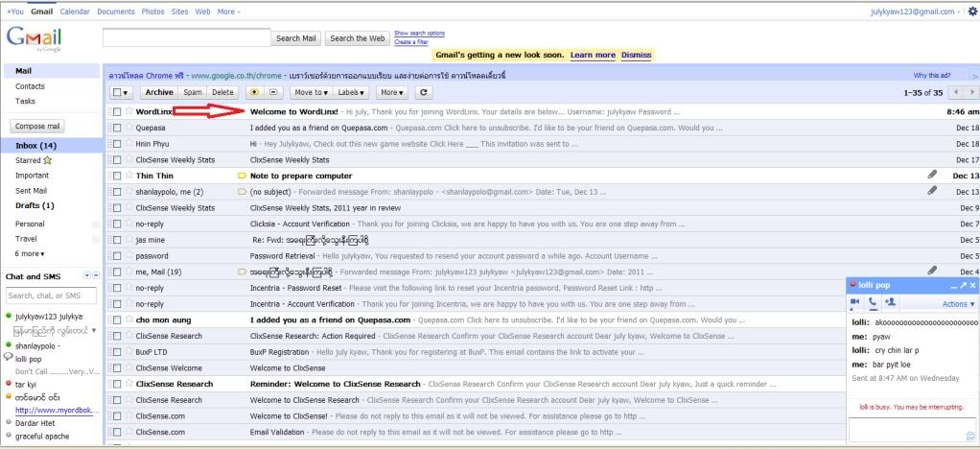This screenshot has height=449, width=980.
Task: Click attachment paperclip on Thin Thin email
Action: click(932, 175)
